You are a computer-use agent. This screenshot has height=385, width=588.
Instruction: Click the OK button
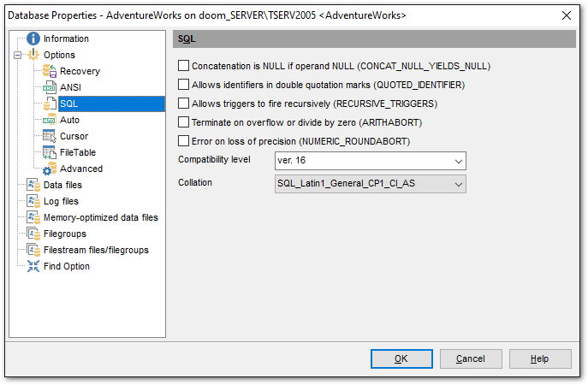tap(401, 358)
